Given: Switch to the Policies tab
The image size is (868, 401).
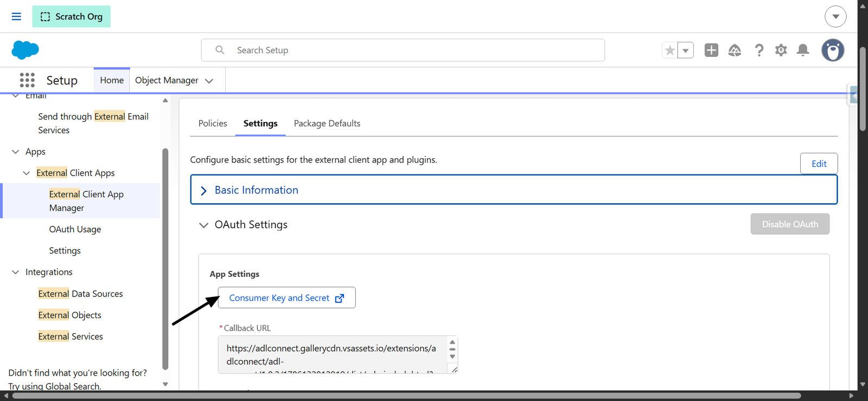Looking at the screenshot, I should [x=213, y=124].
